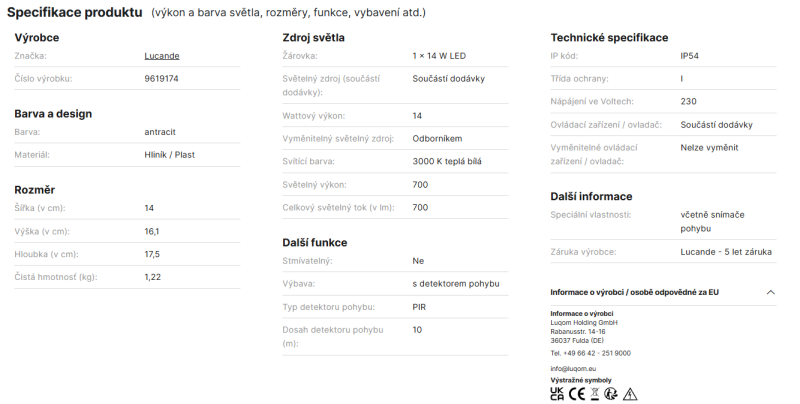Screen dimensions: 800x404
Task: Click the Zdroj světla section title
Action: (x=313, y=38)
